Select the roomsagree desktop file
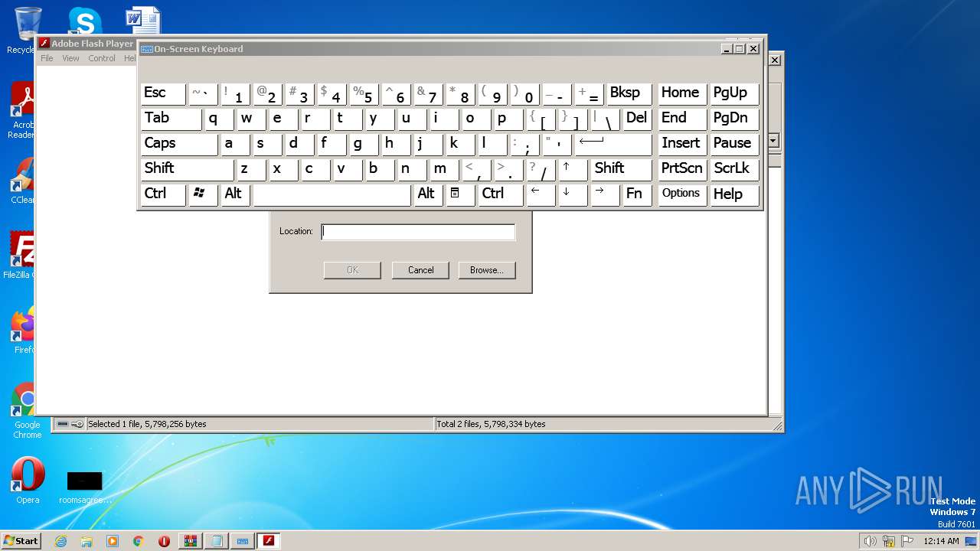Screen dimensions: 980x551 85,487
